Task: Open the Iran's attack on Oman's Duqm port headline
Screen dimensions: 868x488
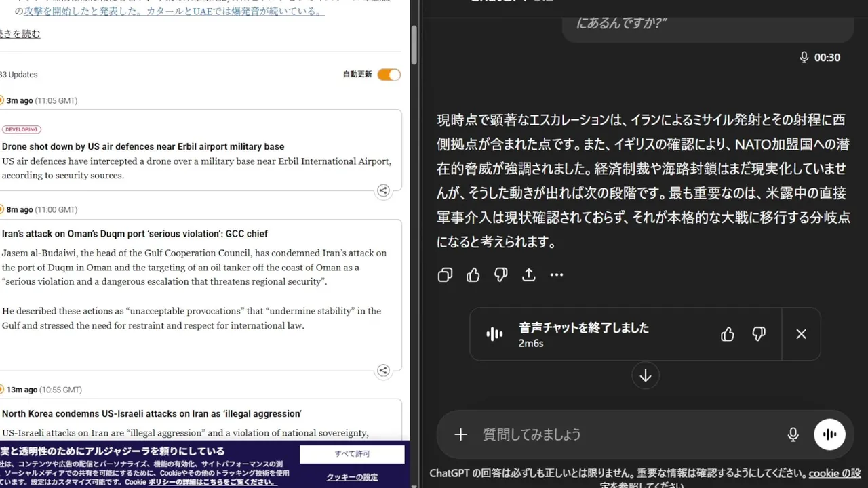Action: pos(135,234)
